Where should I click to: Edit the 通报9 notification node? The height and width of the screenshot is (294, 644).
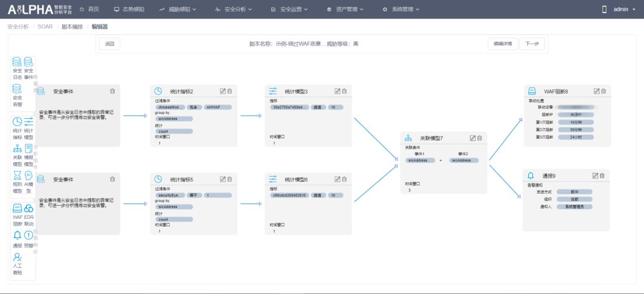pyautogui.click(x=595, y=175)
